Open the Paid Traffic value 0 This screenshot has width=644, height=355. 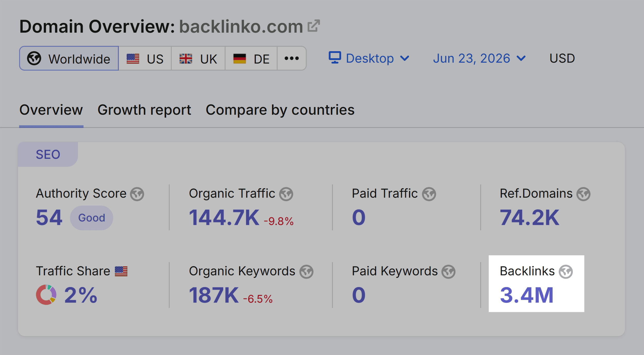pyautogui.click(x=359, y=218)
